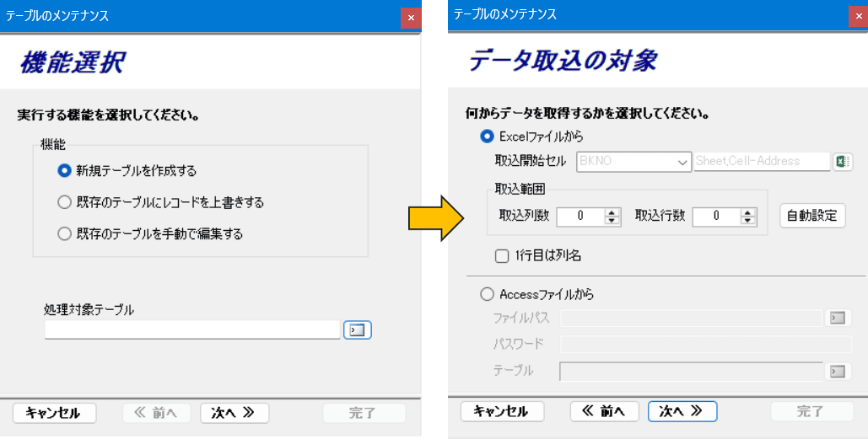Click 次へ in the 機能選択 dialog

[234, 413]
